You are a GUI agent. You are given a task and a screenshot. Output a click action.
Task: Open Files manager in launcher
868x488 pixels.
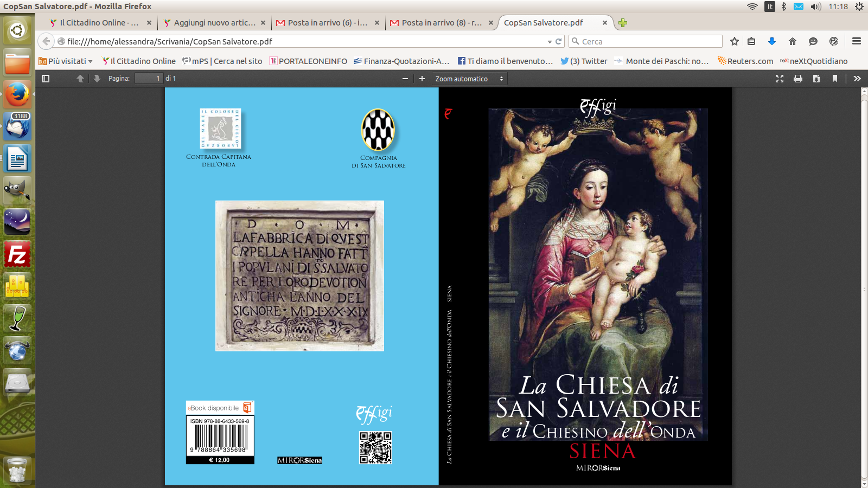(17, 63)
